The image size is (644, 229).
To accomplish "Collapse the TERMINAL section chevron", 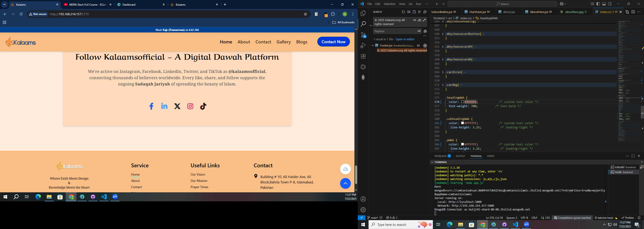I will (432, 162).
